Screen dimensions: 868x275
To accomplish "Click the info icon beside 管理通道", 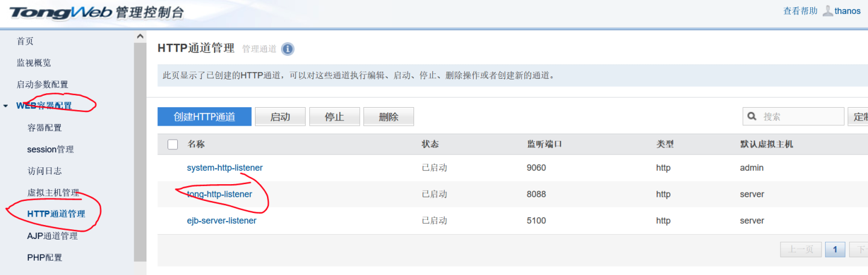I will pyautogui.click(x=288, y=49).
